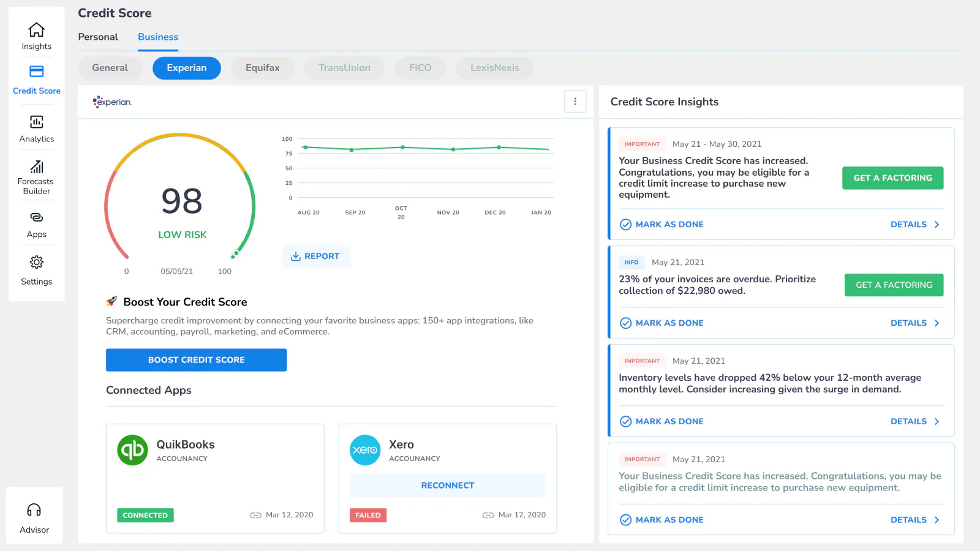This screenshot has width=980, height=551.
Task: Click the FAILED status badge on Xero
Action: 368,515
